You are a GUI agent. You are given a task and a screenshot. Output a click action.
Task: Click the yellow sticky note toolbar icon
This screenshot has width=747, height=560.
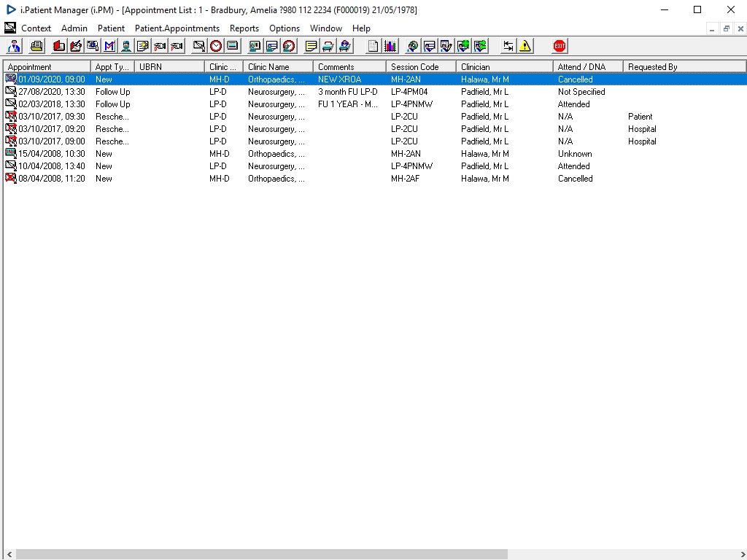[311, 46]
